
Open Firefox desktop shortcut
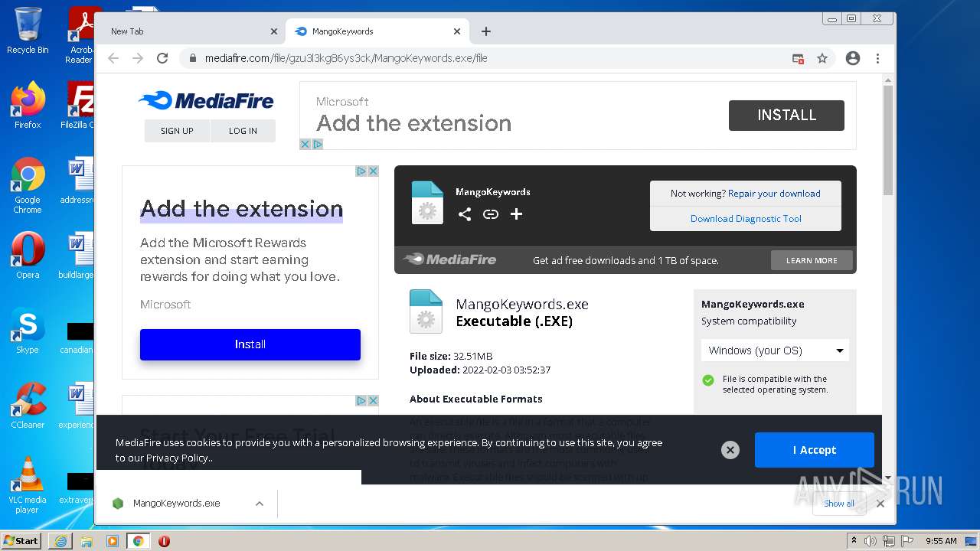pyautogui.click(x=28, y=106)
